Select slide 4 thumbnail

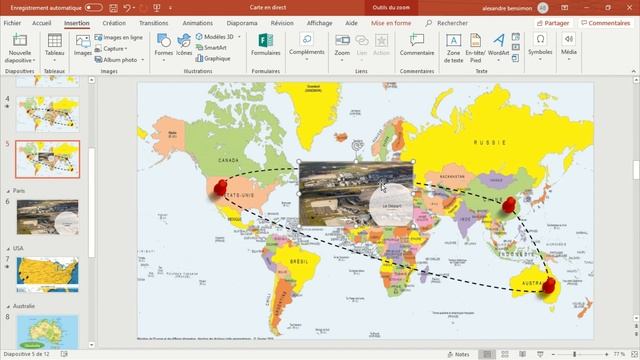click(x=47, y=114)
